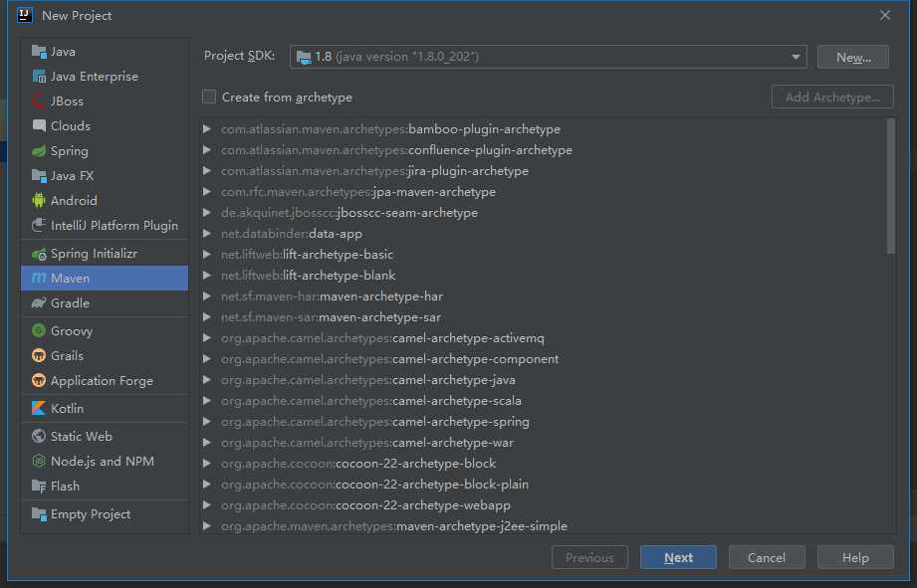Choose the Empty Project icon
Screen dimensions: 917x588
pos(39,513)
